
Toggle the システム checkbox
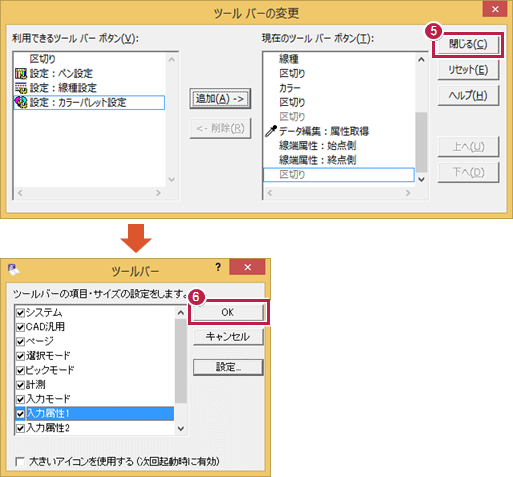[20, 313]
